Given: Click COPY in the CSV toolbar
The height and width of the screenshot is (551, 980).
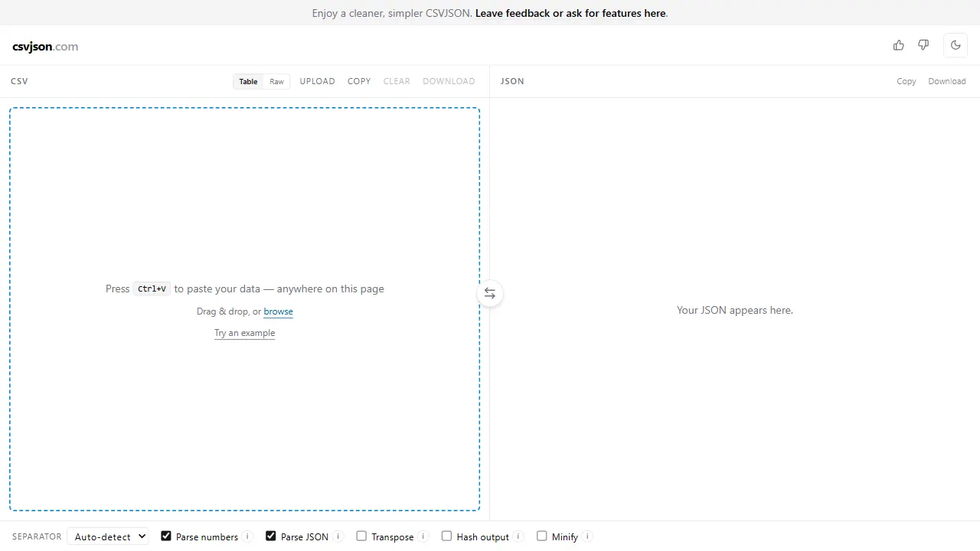Looking at the screenshot, I should 359,81.
